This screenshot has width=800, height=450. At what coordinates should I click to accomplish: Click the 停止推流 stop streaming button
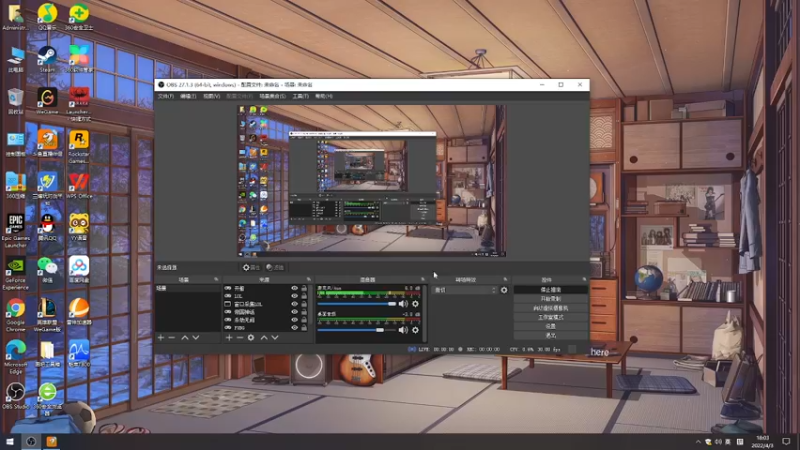pos(551,290)
